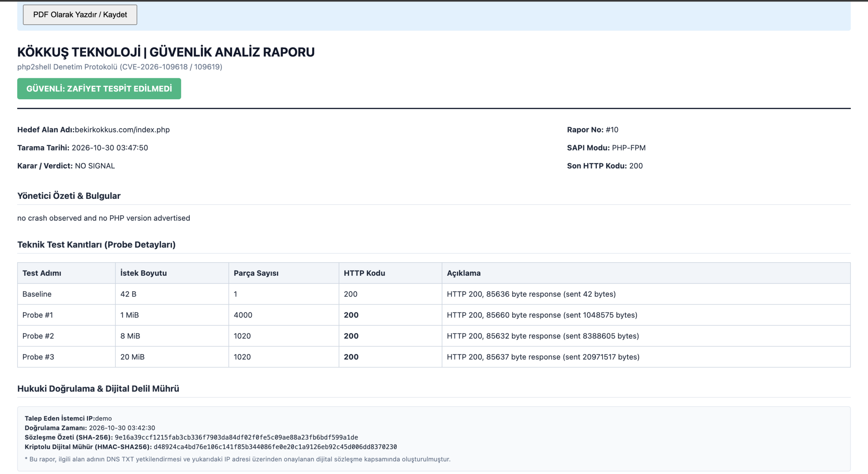Click Rapor No #10 value
Screen dimensions: 868x474
[612, 130]
